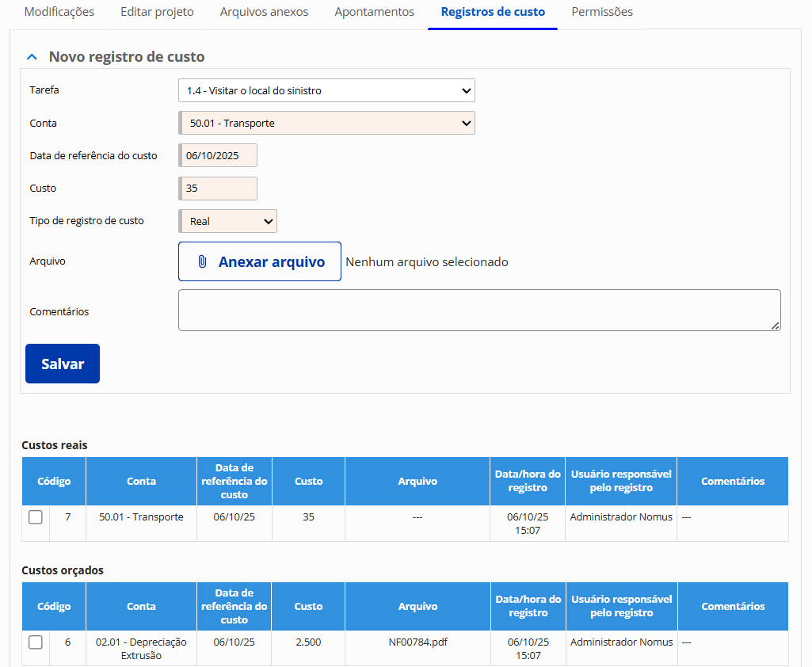The height and width of the screenshot is (667, 812).
Task: Click into the Comentários text area
Action: [x=478, y=310]
